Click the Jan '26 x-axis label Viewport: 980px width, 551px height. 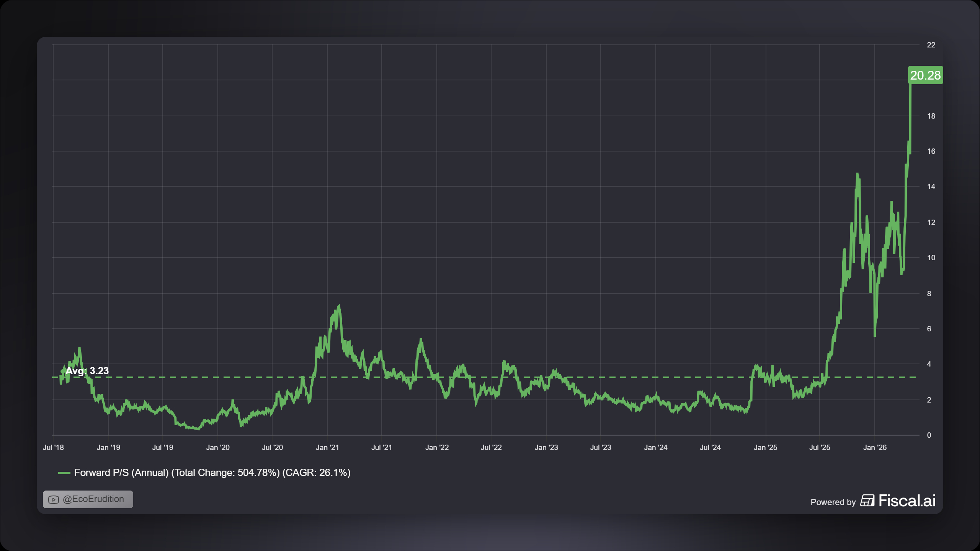tap(875, 447)
